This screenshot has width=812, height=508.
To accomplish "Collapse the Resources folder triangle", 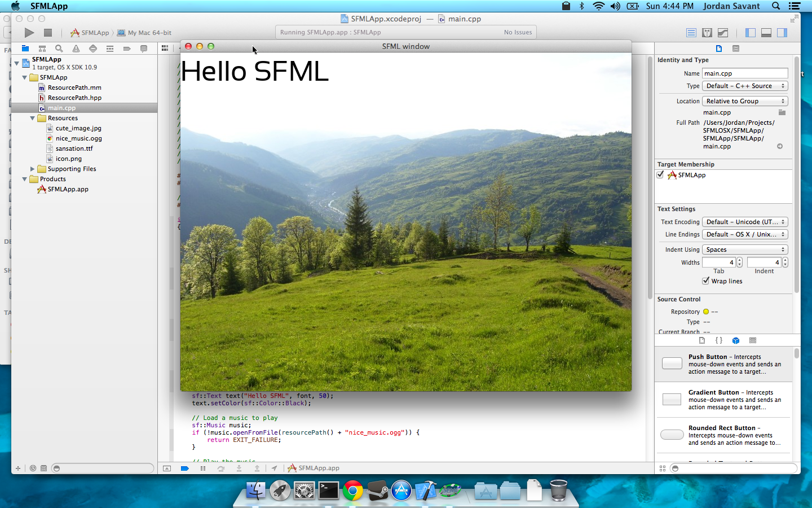I will pyautogui.click(x=33, y=118).
